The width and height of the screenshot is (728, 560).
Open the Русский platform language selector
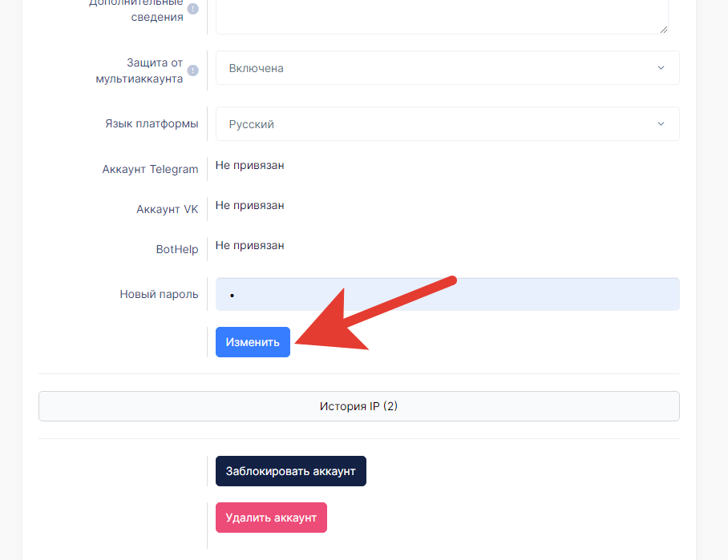[447, 124]
